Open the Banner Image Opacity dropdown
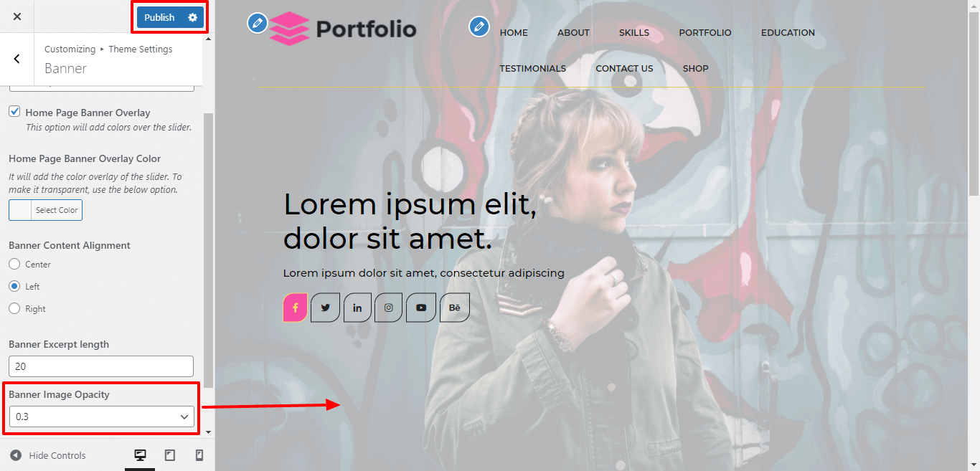The width and height of the screenshot is (980, 471). coord(101,417)
